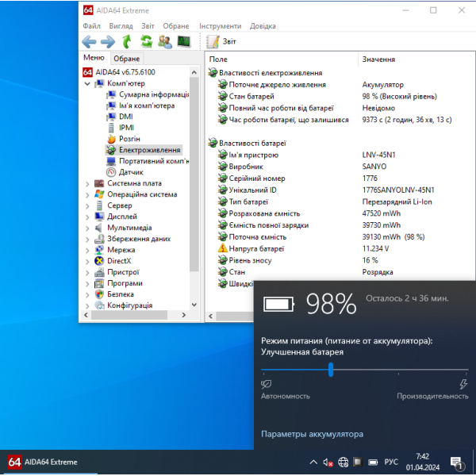Click the battery icon in system tray
This screenshot has width=476, height=476.
tap(373, 463)
